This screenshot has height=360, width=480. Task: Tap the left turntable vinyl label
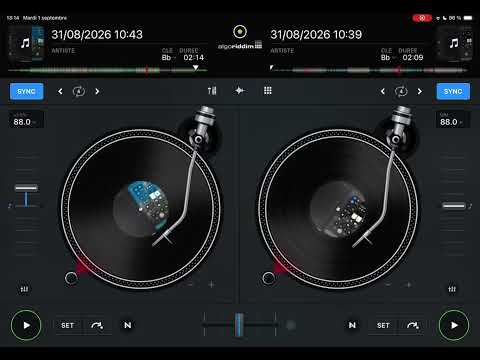[x=141, y=209]
